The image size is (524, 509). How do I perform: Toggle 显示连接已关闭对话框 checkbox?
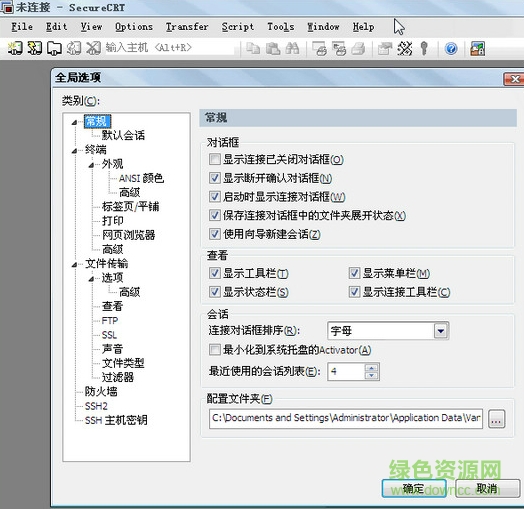click(x=215, y=159)
